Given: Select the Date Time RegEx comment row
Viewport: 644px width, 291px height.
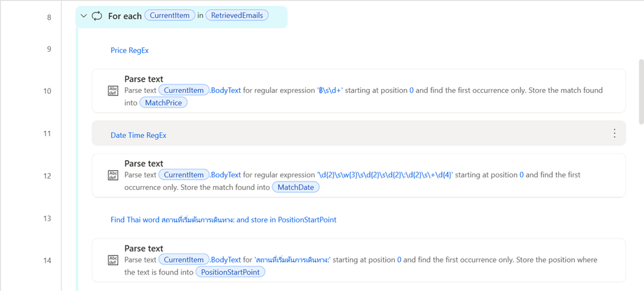Looking at the screenshot, I should point(139,135).
